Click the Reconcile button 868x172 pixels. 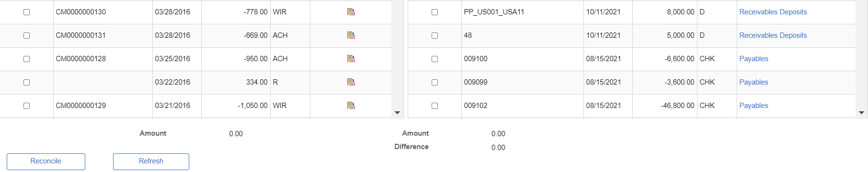(46, 161)
